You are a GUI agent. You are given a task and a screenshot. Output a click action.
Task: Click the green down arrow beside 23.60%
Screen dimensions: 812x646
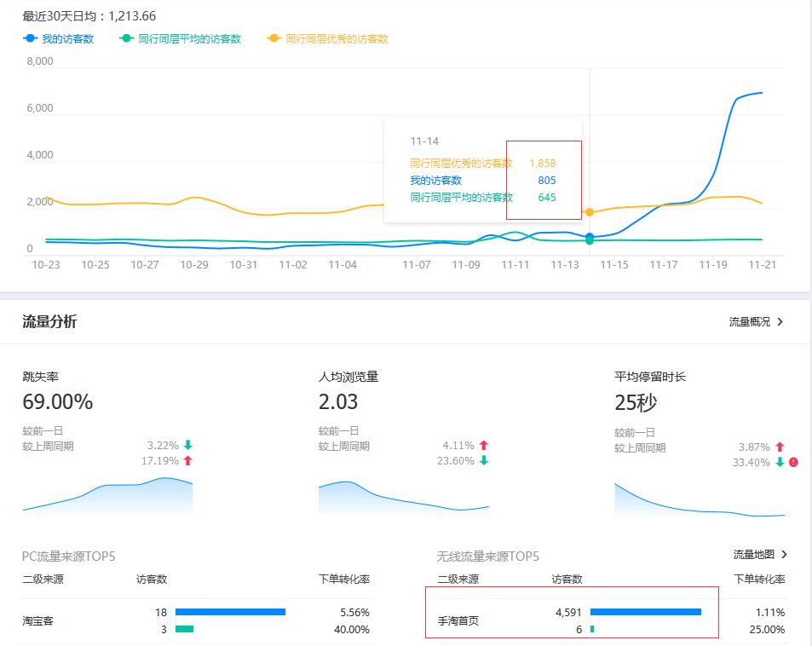[485, 460]
